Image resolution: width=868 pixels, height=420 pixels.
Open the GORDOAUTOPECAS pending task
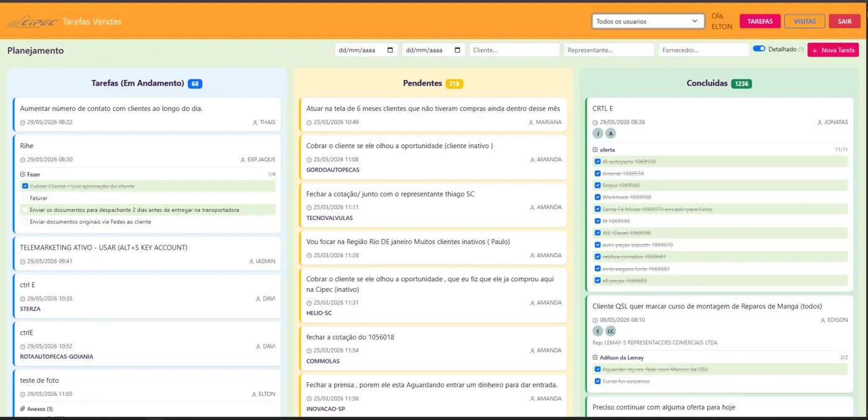coord(433,157)
